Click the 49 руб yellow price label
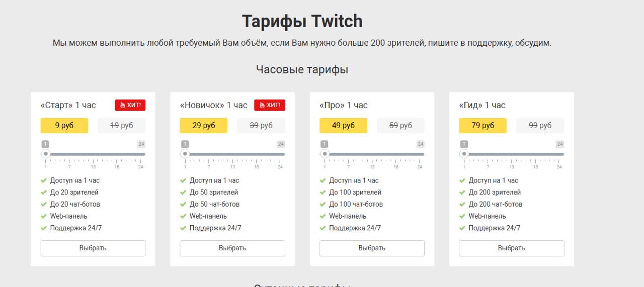The height and width of the screenshot is (287, 644). tap(343, 126)
